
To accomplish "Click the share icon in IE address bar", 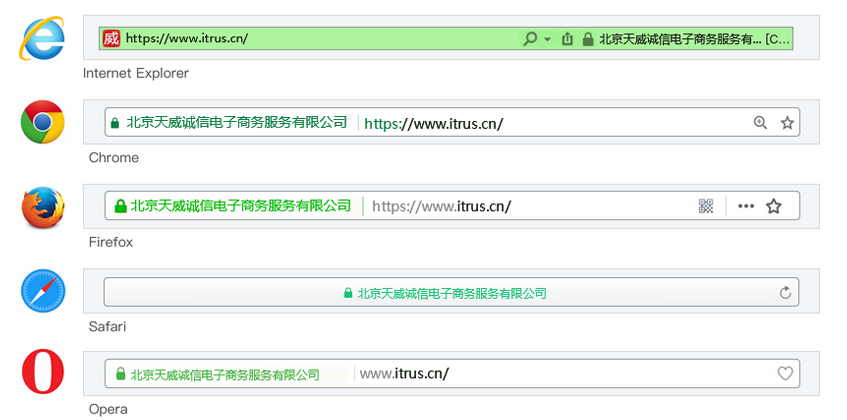I will (567, 39).
